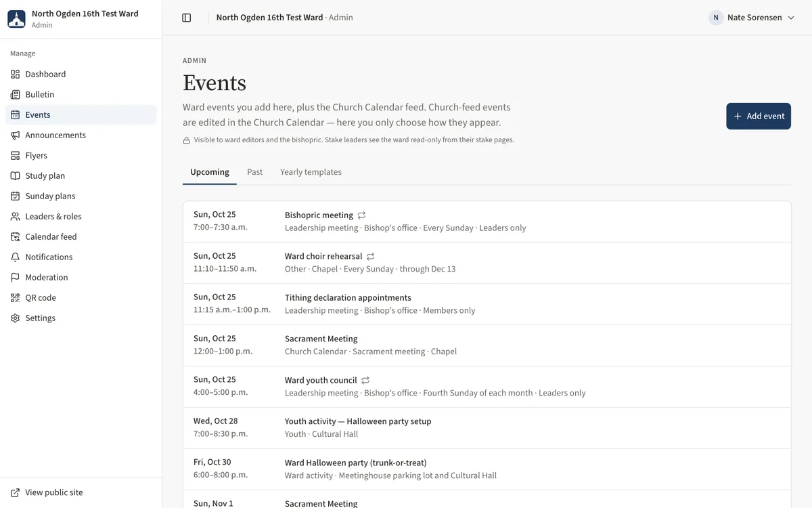This screenshot has height=508, width=812.
Task: Click the Dashboard grid icon
Action: point(15,75)
